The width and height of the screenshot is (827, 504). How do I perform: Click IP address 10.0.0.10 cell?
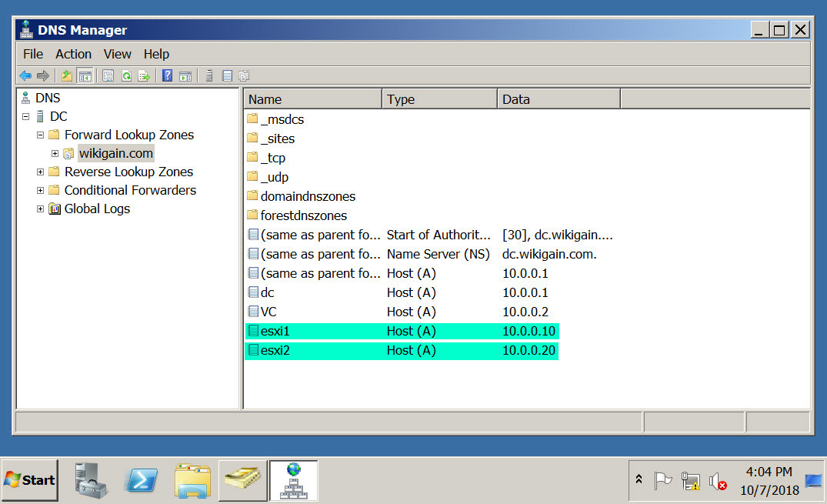[529, 331]
